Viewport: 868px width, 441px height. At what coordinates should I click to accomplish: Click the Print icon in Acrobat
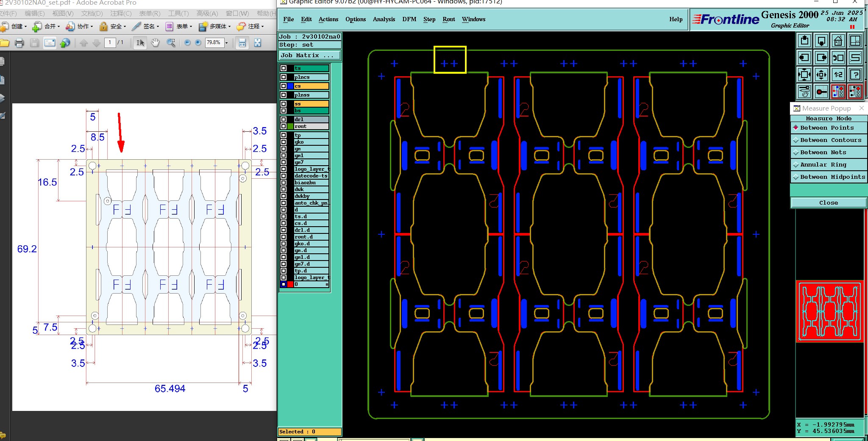19,42
